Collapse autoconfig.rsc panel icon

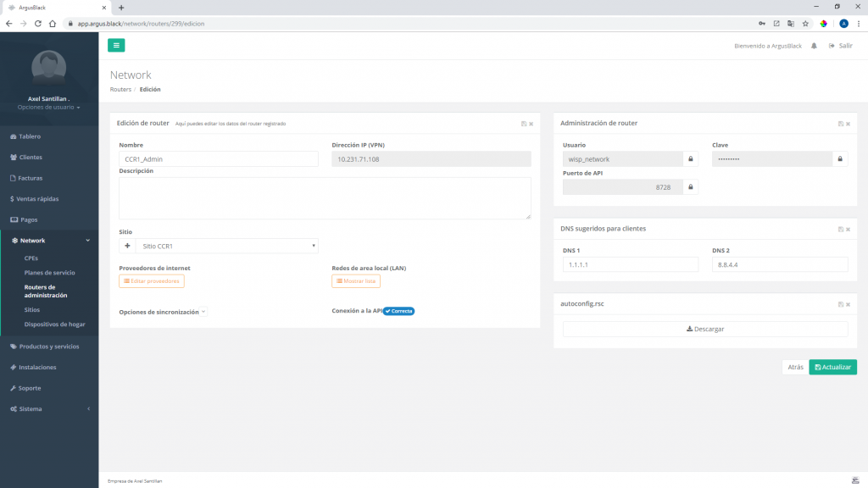pos(840,304)
